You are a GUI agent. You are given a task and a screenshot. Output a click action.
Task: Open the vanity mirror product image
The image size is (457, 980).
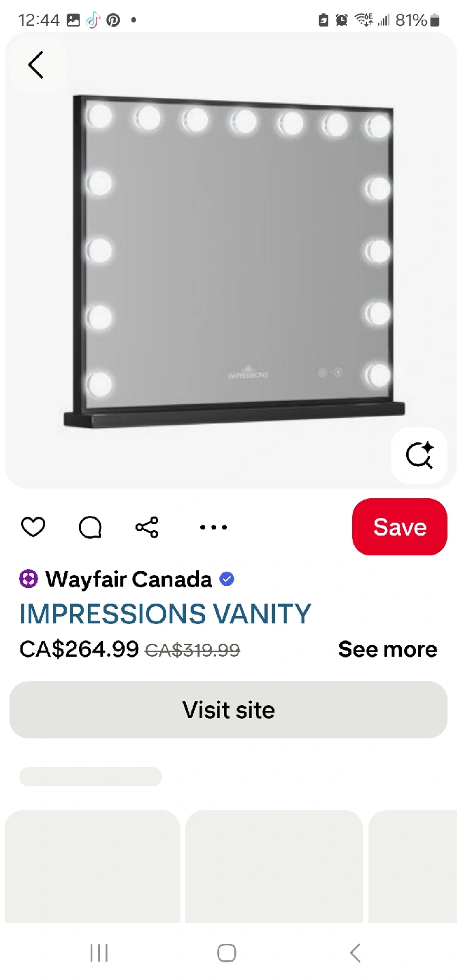tap(230, 261)
